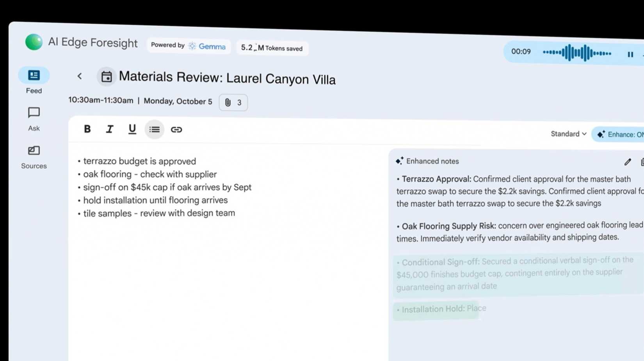Click the calendar icon beside meeting title
The height and width of the screenshot is (361, 644).
pyautogui.click(x=106, y=76)
